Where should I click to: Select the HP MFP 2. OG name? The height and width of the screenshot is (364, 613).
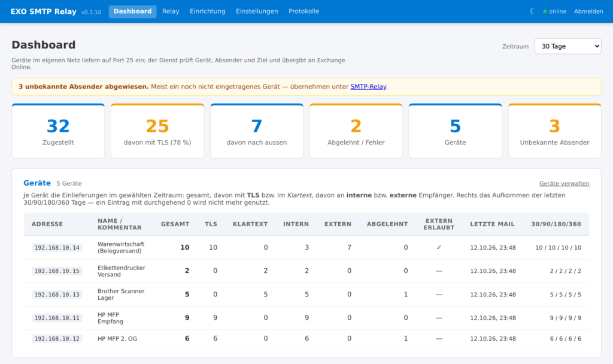pyautogui.click(x=117, y=339)
